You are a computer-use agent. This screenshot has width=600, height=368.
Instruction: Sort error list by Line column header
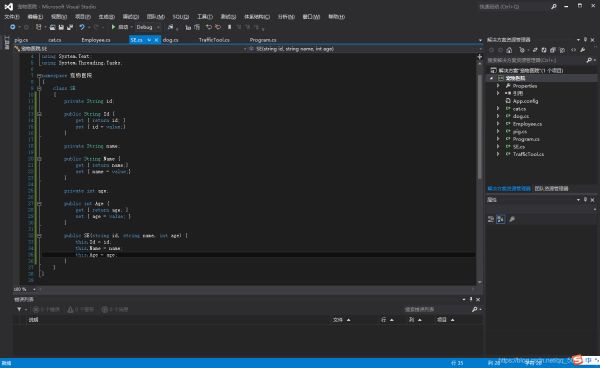(x=383, y=320)
